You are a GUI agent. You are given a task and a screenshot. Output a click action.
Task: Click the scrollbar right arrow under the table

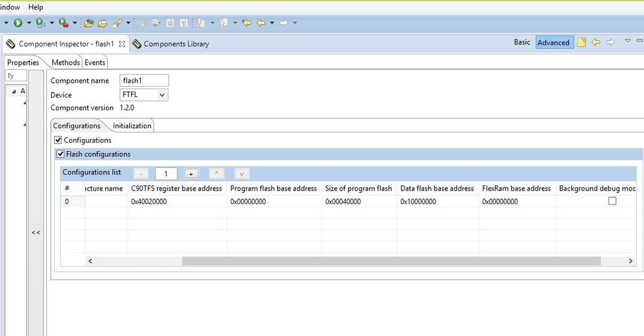(630, 261)
